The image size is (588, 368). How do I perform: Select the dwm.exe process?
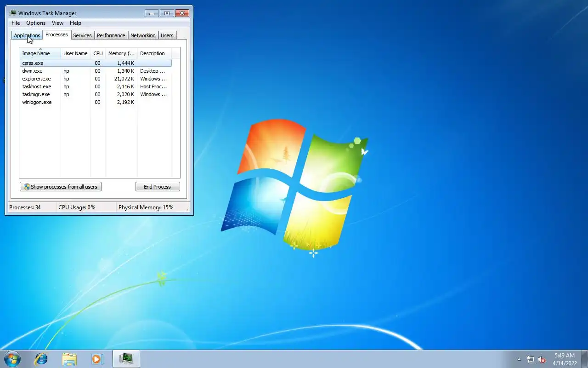tap(96, 71)
